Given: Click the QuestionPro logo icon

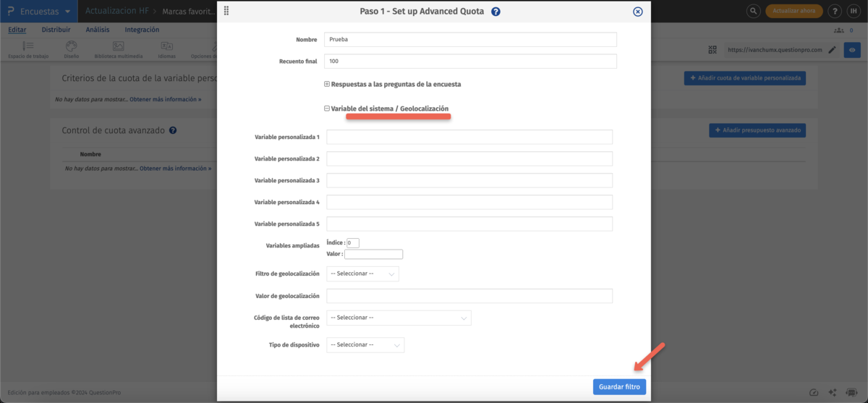Looking at the screenshot, I should click(12, 12).
